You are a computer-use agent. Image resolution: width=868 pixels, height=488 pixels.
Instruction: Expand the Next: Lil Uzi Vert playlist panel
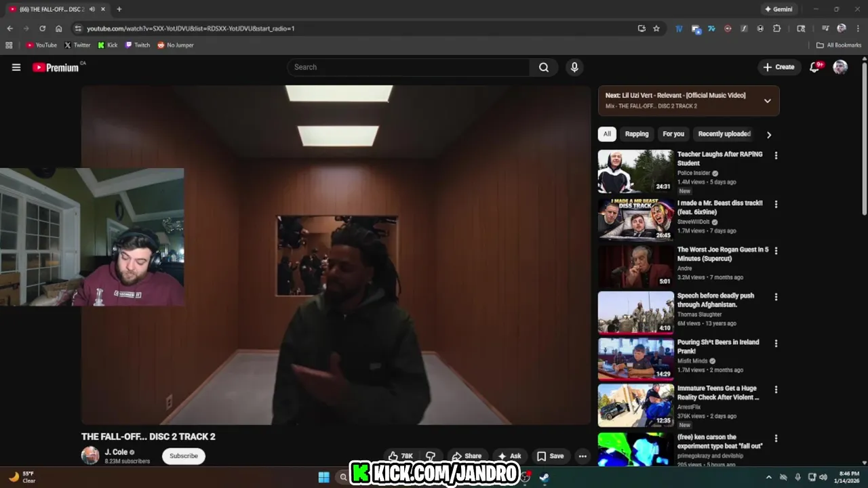point(768,101)
